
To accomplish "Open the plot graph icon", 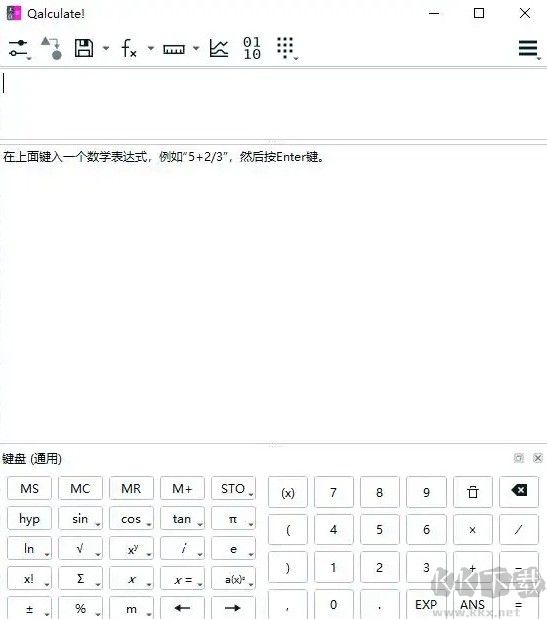I will [x=219, y=48].
